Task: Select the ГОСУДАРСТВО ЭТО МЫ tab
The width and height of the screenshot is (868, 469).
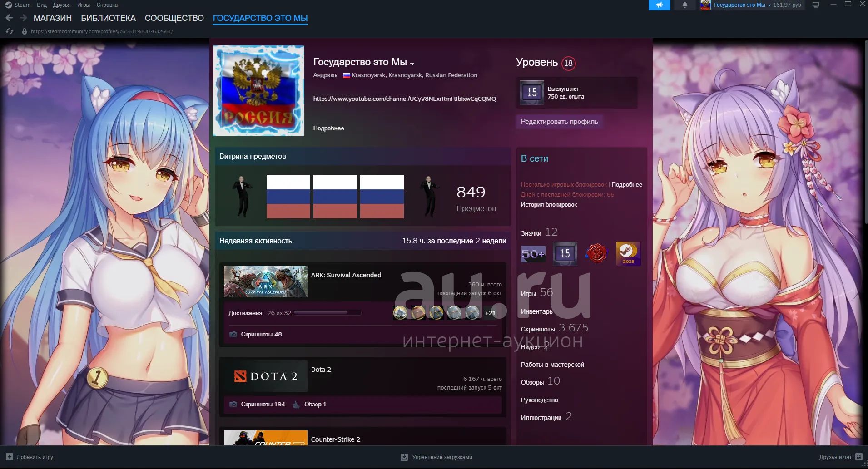Action: tap(260, 18)
